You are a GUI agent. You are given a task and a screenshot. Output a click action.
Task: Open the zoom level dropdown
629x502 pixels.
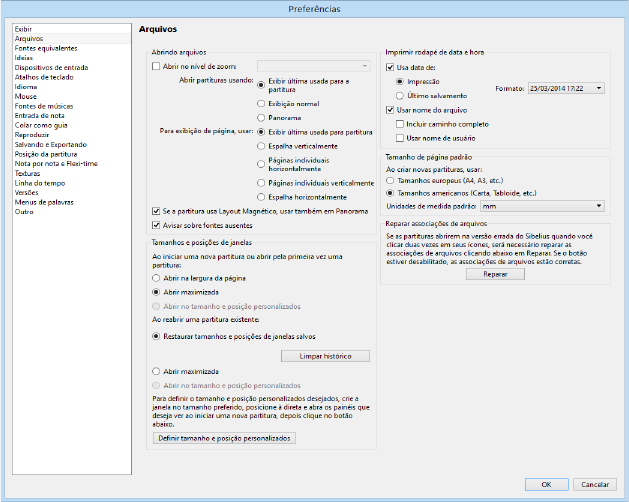[x=314, y=66]
